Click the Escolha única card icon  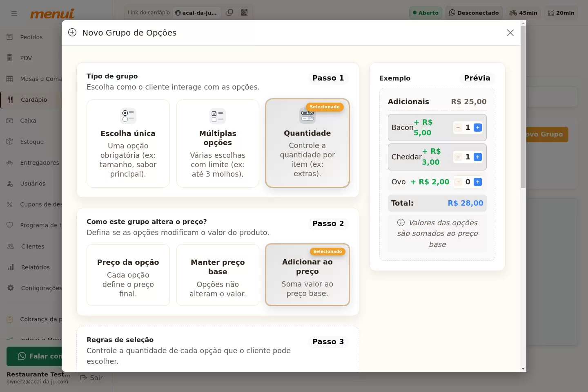pyautogui.click(x=128, y=116)
